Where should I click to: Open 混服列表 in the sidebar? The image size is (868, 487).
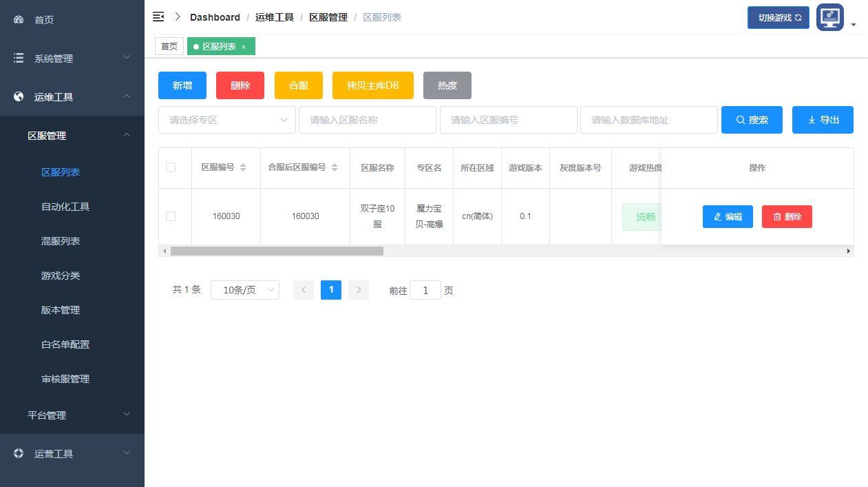(61, 241)
